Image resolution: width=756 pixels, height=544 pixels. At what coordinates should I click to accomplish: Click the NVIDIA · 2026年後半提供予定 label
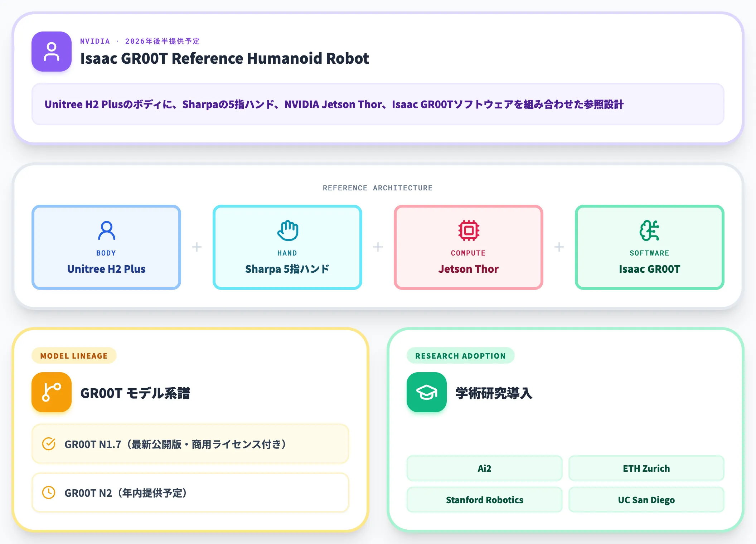140,41
